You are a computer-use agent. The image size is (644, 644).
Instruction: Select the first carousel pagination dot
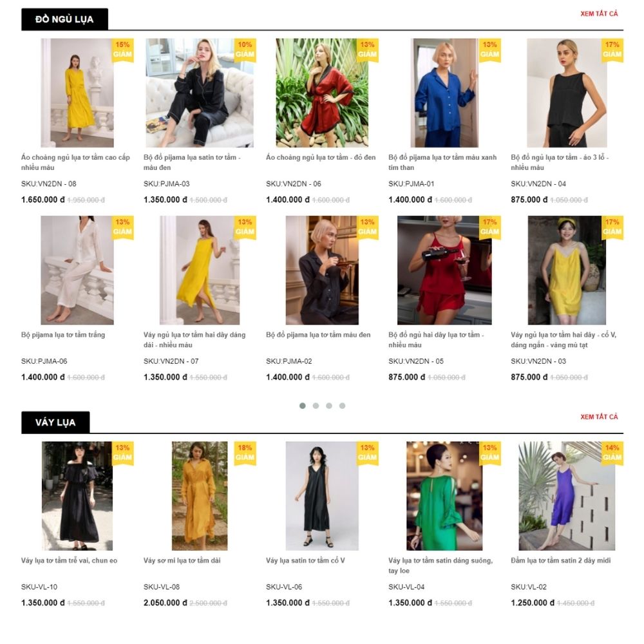[x=303, y=406]
